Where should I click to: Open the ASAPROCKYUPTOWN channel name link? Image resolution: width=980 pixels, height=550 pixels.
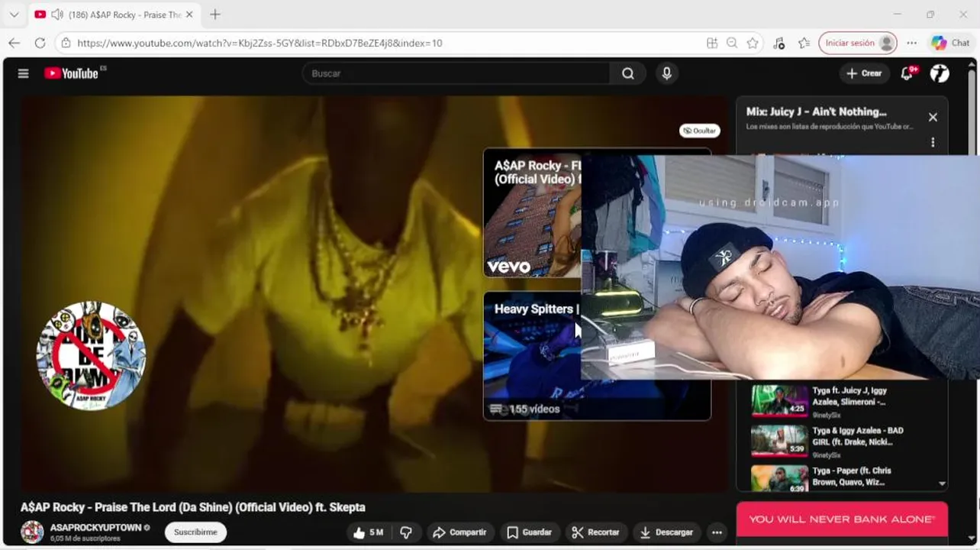[x=95, y=528]
